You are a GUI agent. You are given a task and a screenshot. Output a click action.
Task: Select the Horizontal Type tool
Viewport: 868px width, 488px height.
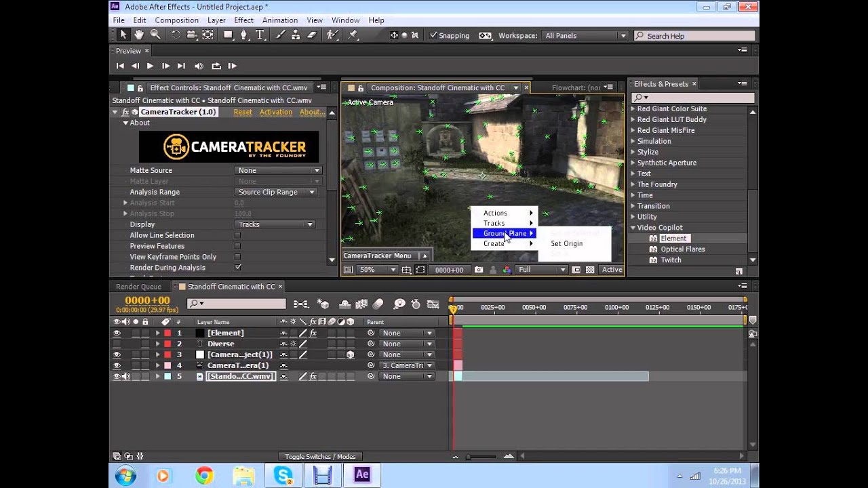click(x=260, y=35)
